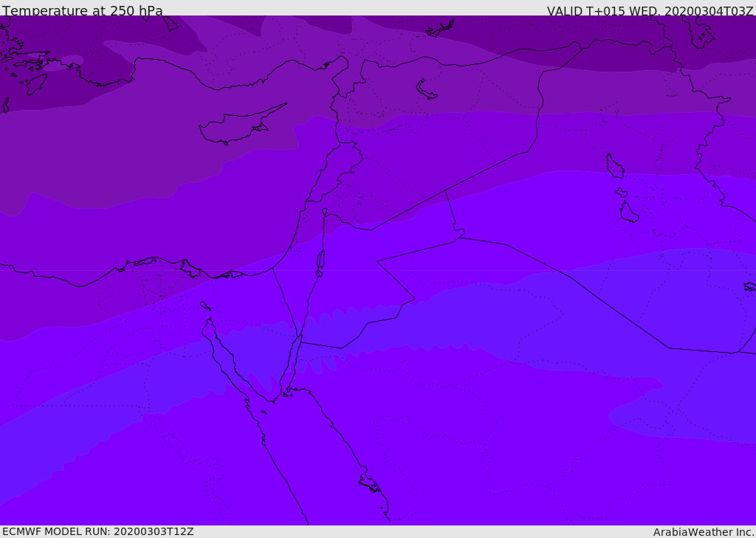Click the Dead Sea outline on map
This screenshot has width=756, height=538.
coord(320,260)
